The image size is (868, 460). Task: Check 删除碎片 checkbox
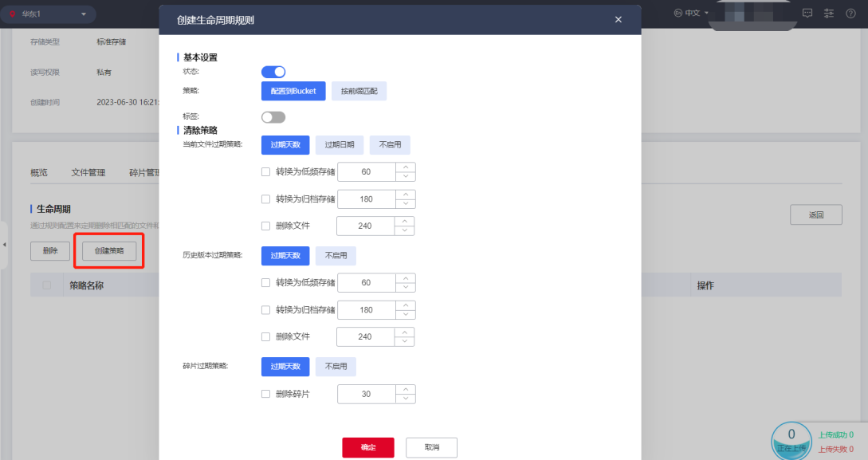pos(266,394)
